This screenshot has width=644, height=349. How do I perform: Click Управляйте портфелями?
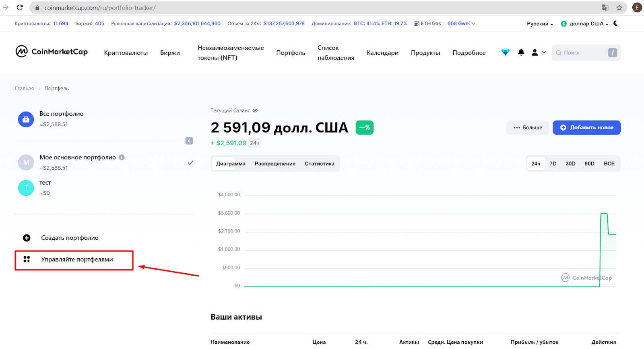(77, 260)
